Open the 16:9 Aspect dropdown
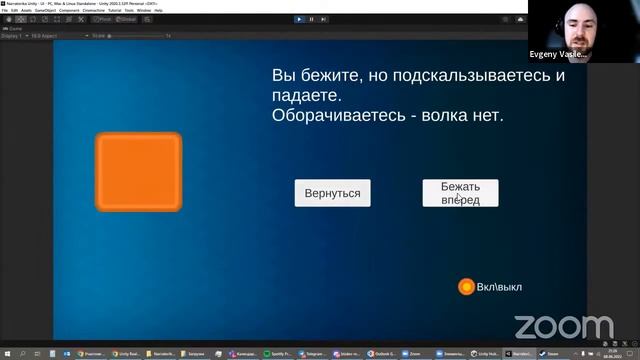The image size is (640, 360). [60, 36]
